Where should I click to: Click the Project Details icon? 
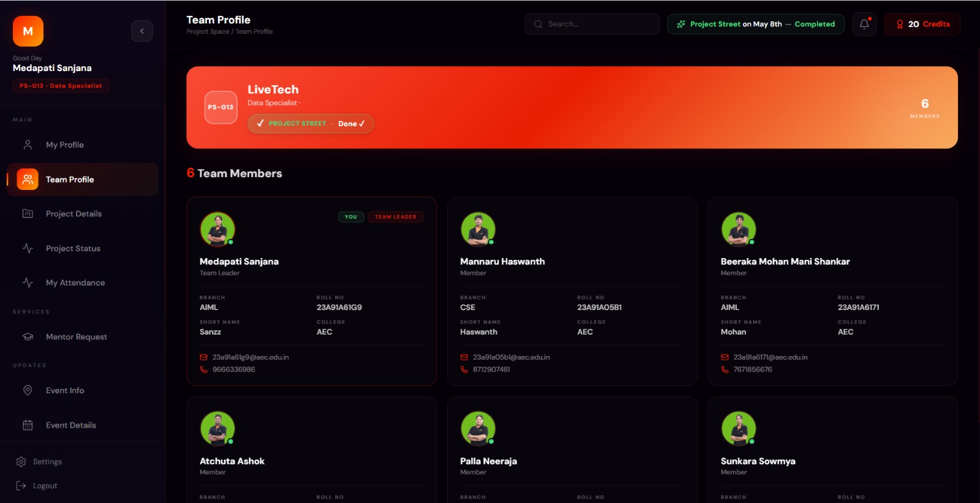point(28,214)
